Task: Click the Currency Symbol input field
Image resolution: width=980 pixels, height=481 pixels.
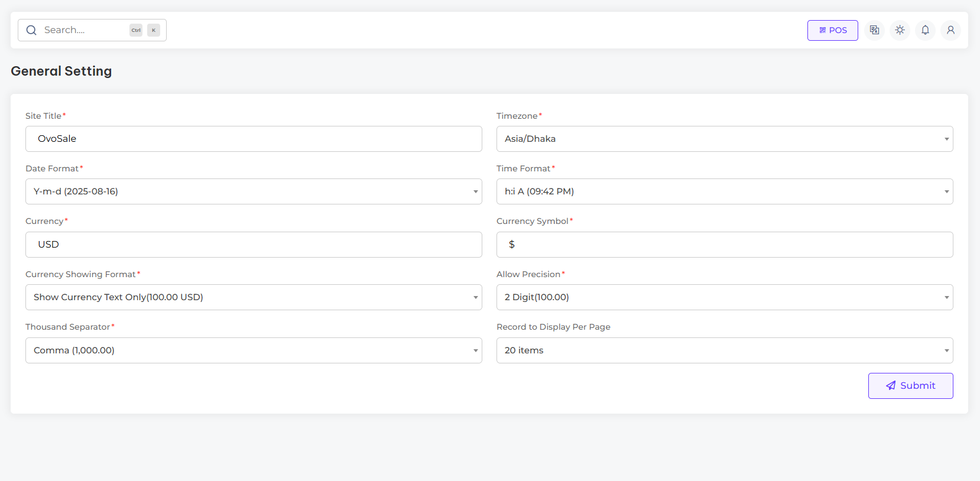Action: [x=724, y=245]
